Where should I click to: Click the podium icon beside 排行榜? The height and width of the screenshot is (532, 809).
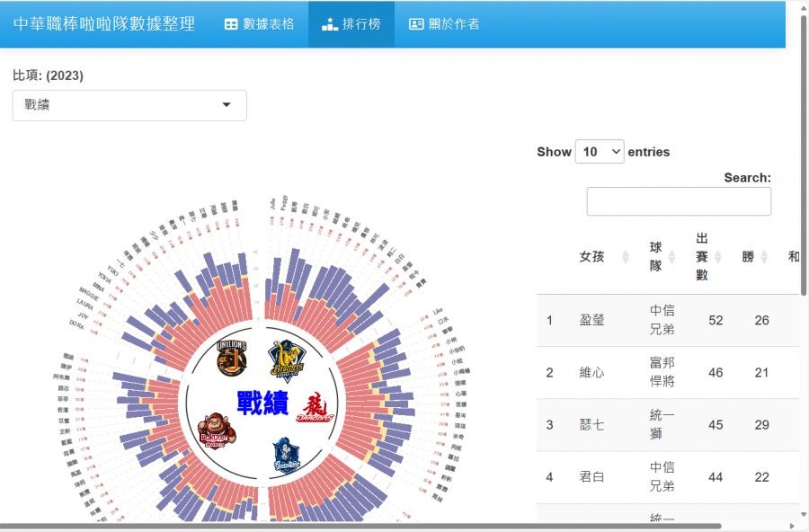coord(330,24)
